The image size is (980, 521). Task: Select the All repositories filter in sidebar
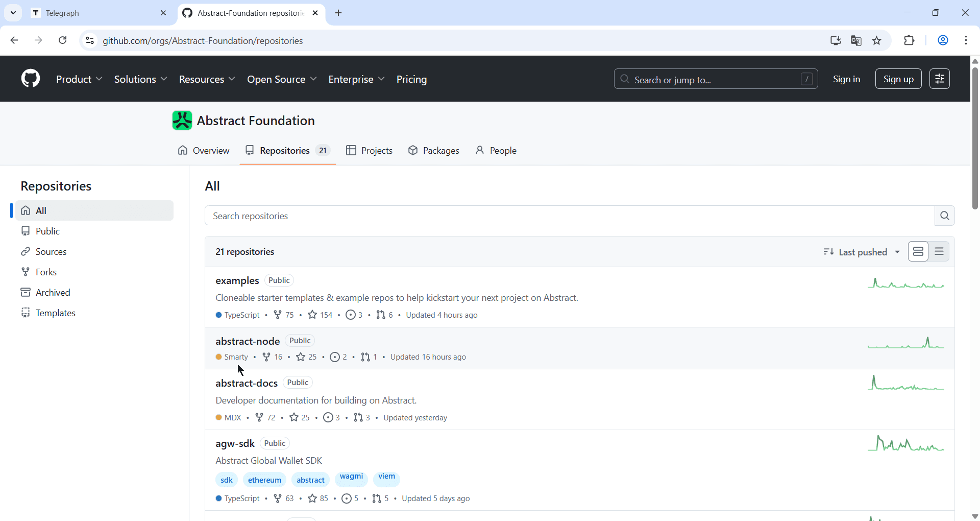coord(94,210)
